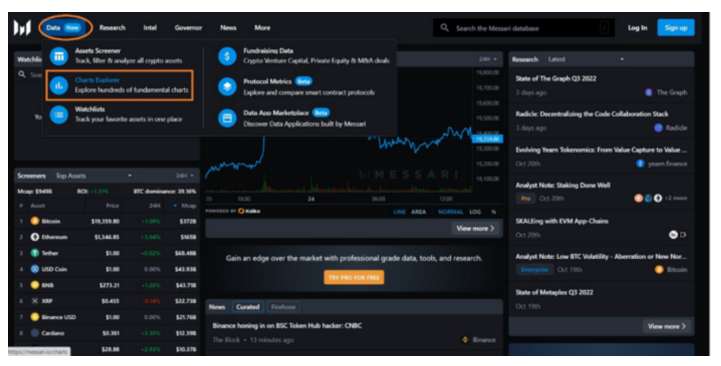Click Search the Messari database field
This screenshot has height=366, width=721.
tap(523, 28)
